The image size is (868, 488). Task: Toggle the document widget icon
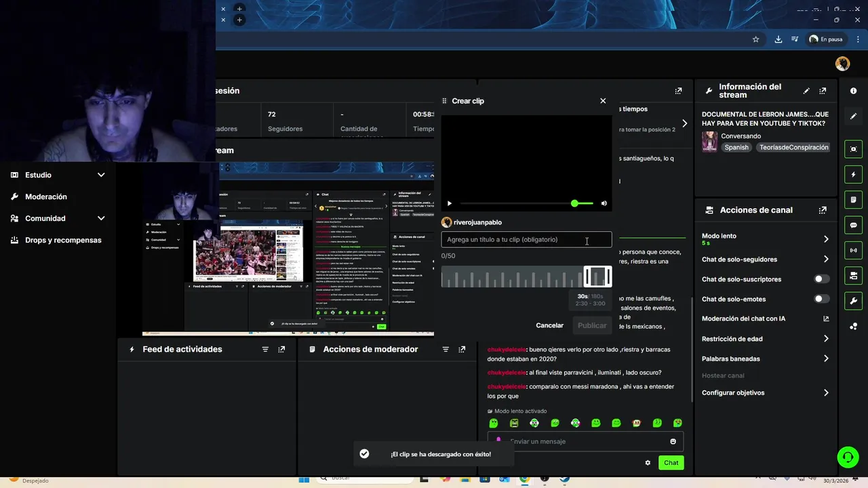[x=853, y=200]
